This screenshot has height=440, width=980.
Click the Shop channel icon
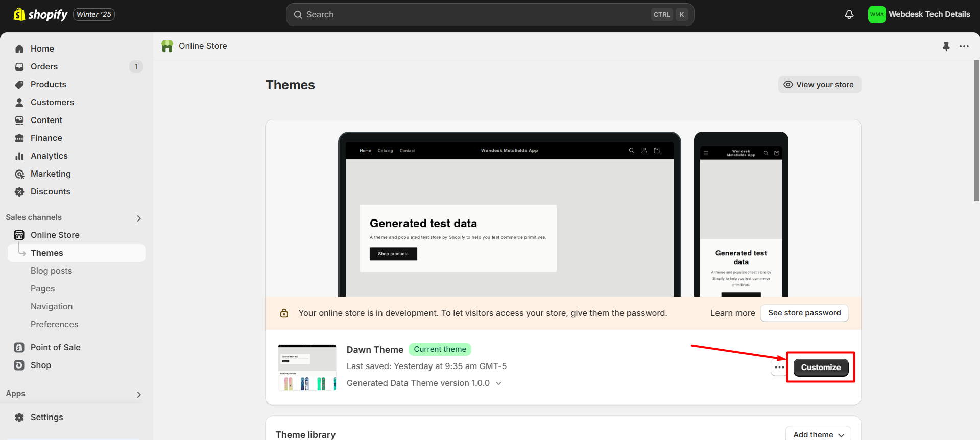pyautogui.click(x=19, y=365)
